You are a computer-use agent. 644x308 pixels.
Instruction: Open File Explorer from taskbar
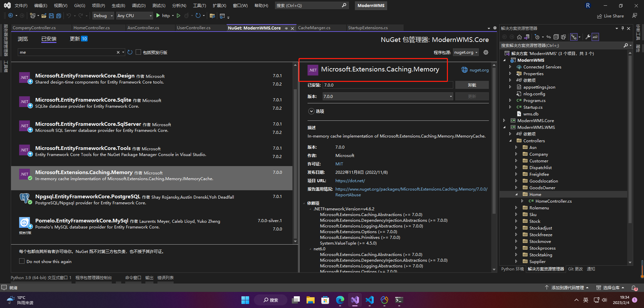coord(311,300)
